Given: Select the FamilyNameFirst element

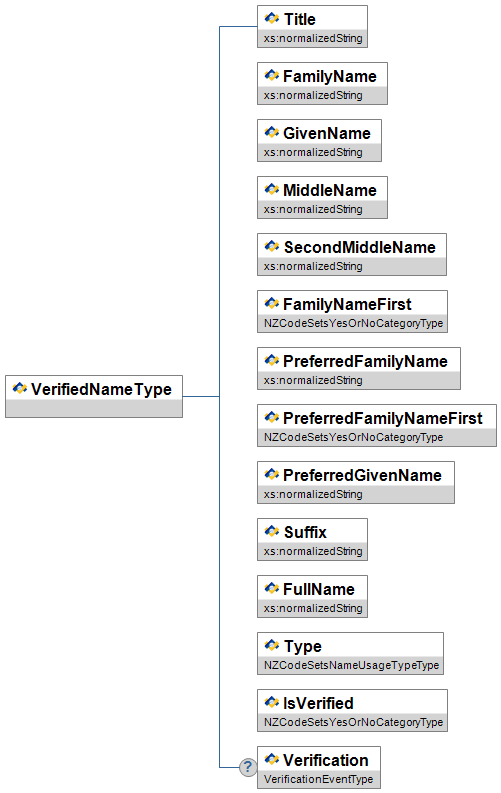Looking at the screenshot, I should click(x=352, y=312).
